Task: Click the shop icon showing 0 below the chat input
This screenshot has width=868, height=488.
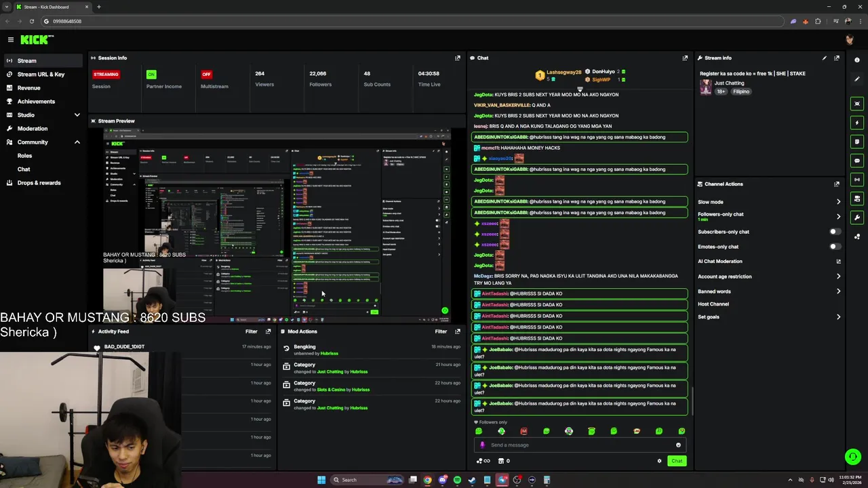Action: (x=504, y=461)
